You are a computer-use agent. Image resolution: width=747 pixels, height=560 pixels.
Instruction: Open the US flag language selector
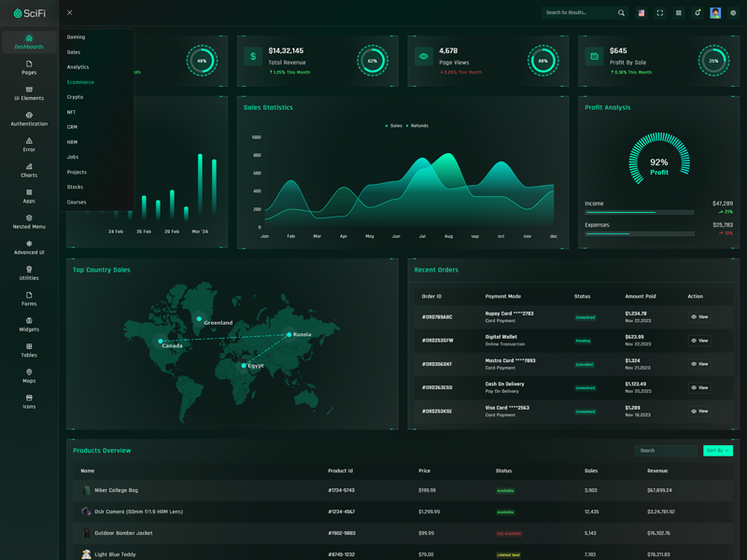[641, 13]
